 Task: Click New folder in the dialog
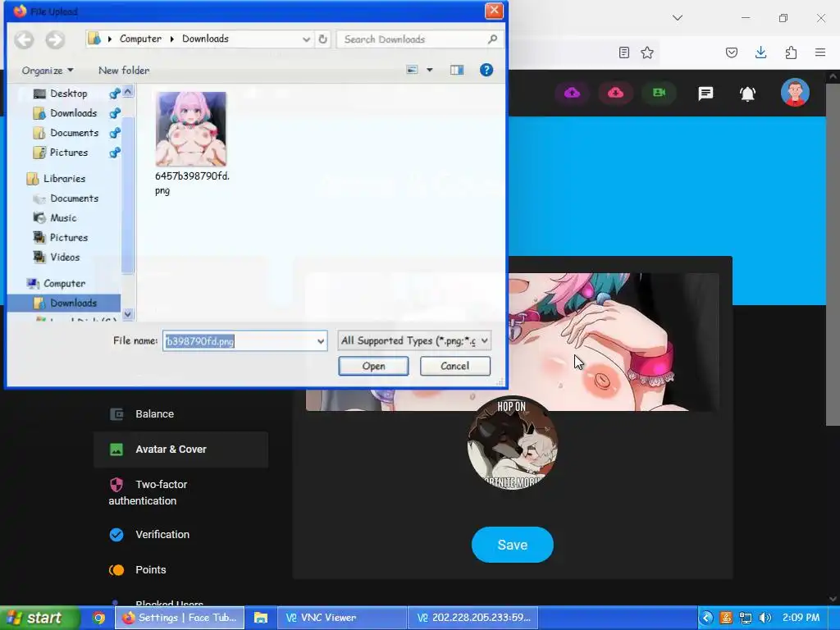[124, 71]
